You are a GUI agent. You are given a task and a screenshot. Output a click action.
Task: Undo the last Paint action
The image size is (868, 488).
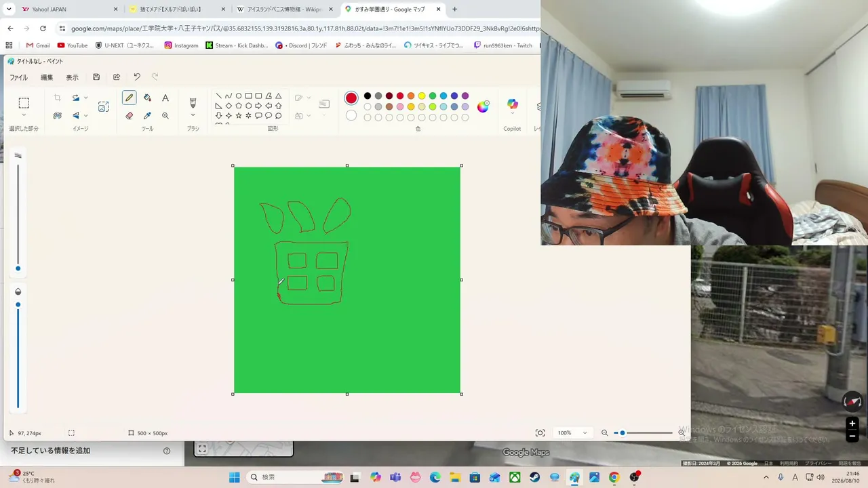pyautogui.click(x=137, y=77)
